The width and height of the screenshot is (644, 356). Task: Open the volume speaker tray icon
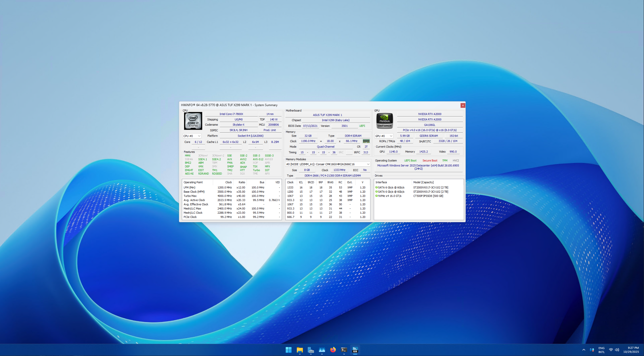pos(617,350)
